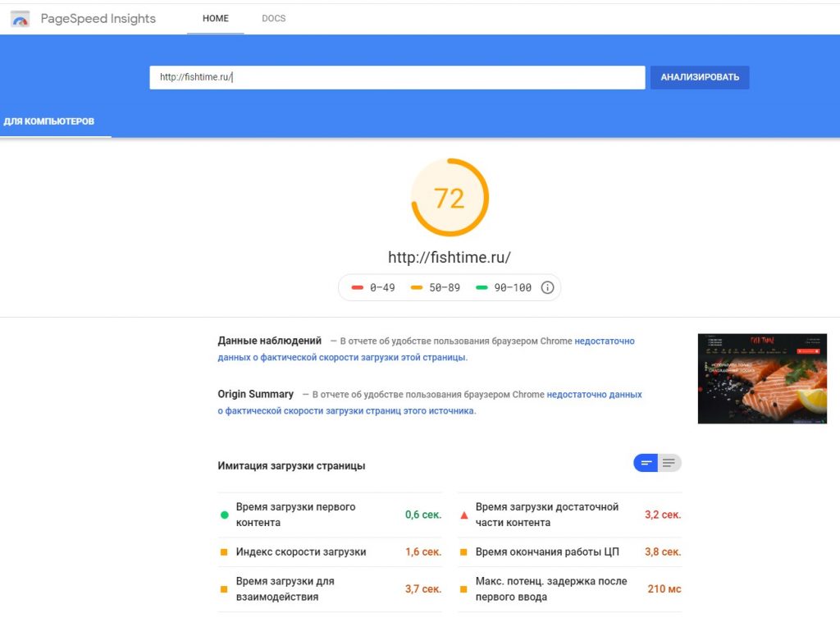This screenshot has width=840, height=618.
Task: Click the 'Имитация загрузки страницы' heading
Action: click(291, 466)
